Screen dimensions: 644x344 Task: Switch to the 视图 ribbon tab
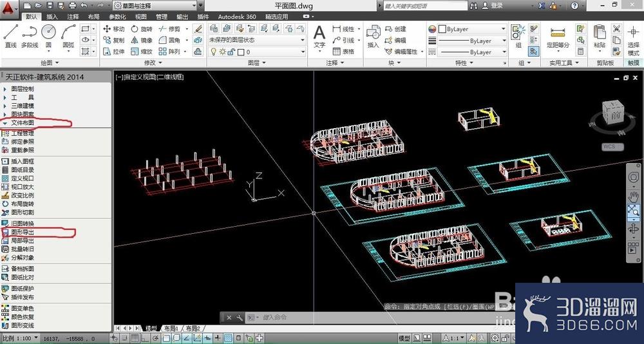(140, 17)
